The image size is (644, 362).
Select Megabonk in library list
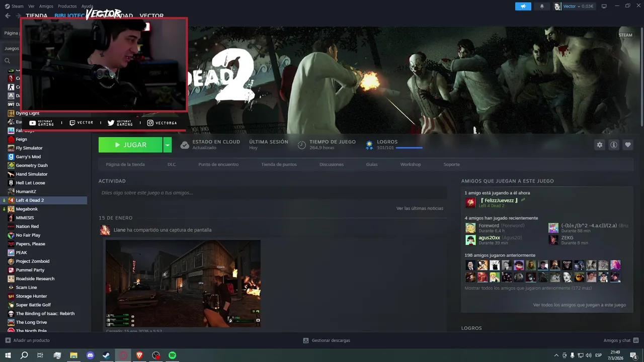(x=44, y=209)
